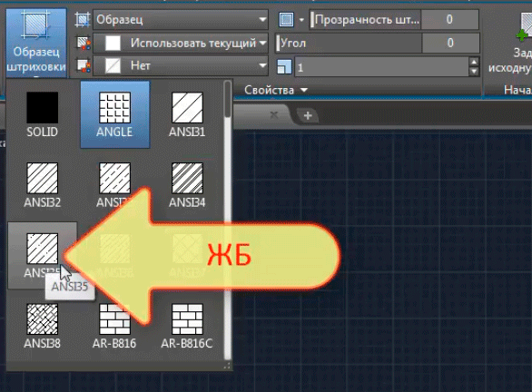Select the ANSI32 hatch pattern

point(43,185)
